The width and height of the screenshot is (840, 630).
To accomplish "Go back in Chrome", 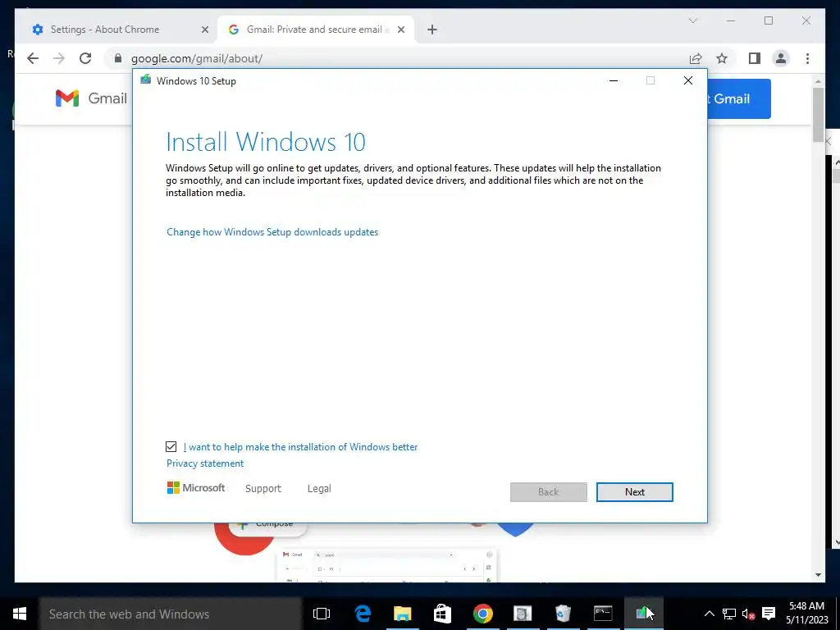I will pyautogui.click(x=33, y=58).
